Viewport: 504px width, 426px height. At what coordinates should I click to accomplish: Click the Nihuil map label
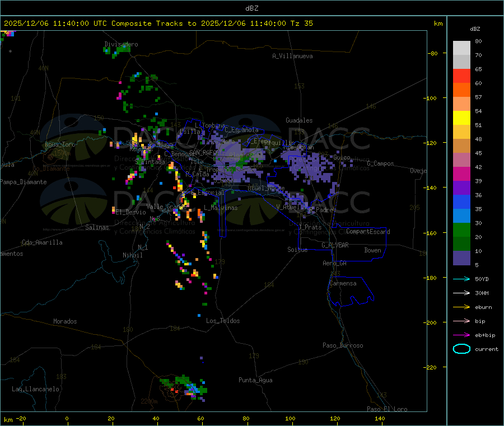(x=133, y=255)
